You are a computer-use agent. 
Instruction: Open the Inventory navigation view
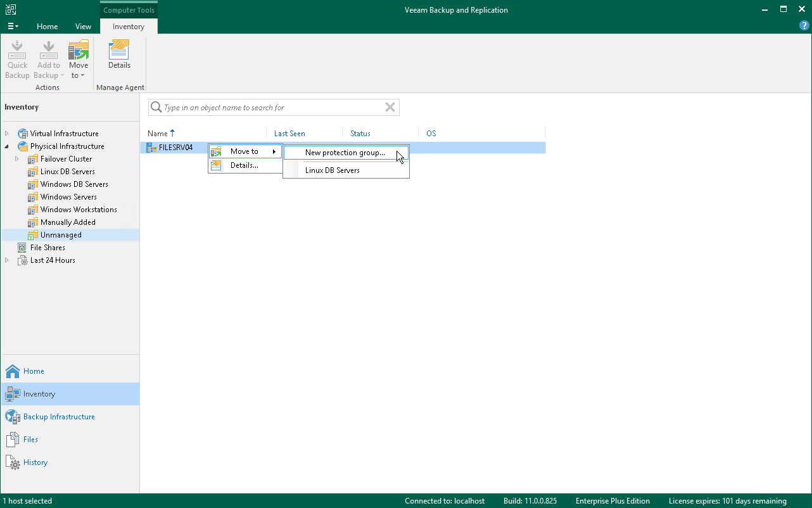point(70,394)
